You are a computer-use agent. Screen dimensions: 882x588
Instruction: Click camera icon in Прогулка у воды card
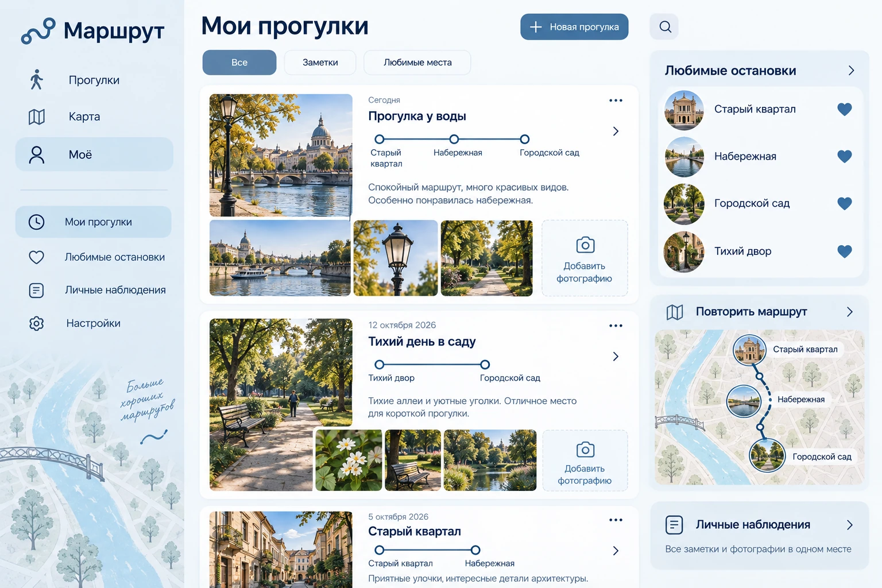[x=585, y=245]
